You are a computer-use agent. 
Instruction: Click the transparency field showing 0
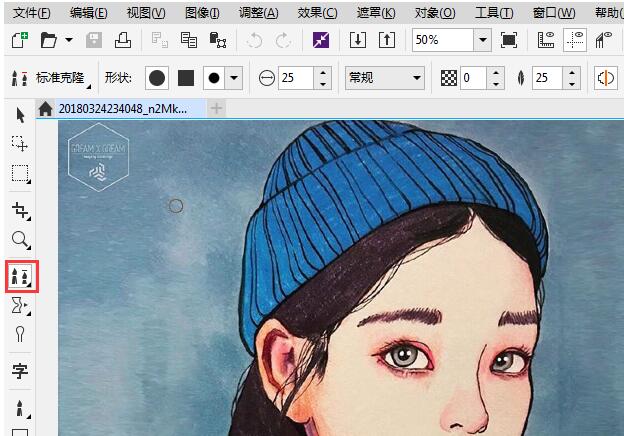tap(474, 78)
